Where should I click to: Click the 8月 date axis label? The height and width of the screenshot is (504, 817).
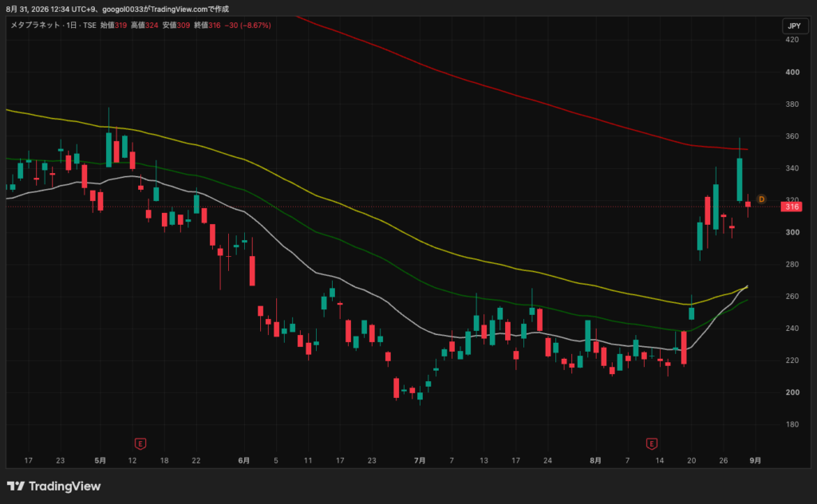[x=595, y=460]
